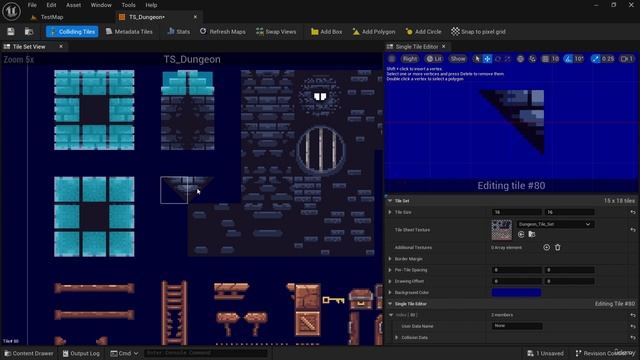Toggle Snap to pixel grid
The width and height of the screenshot is (640, 360).
pos(478,31)
